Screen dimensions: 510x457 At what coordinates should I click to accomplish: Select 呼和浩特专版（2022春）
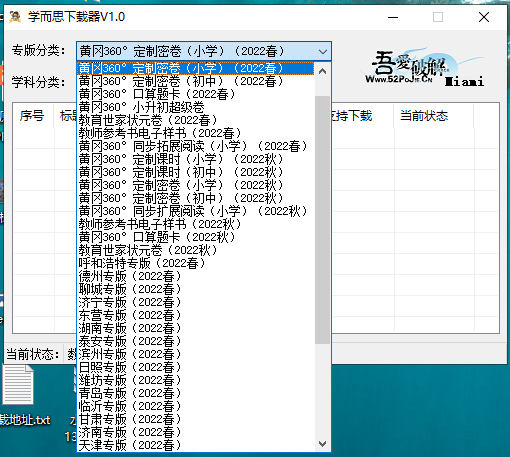196,263
